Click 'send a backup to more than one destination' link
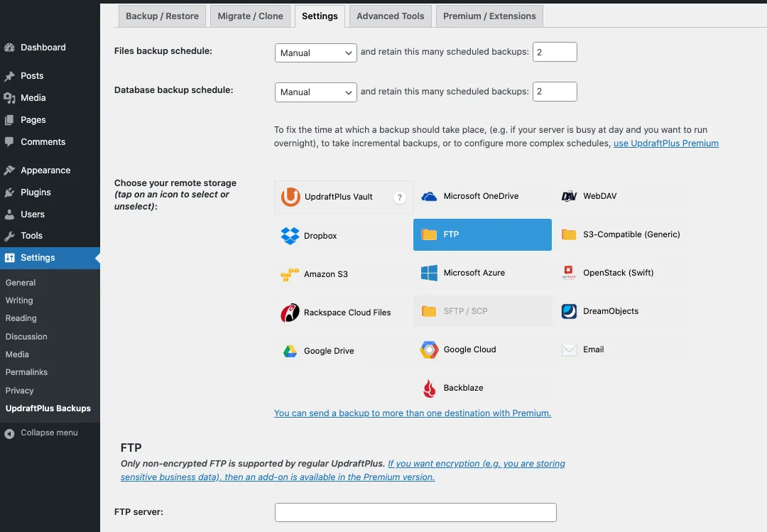Screen dimensions: 767x532 tap(413, 413)
